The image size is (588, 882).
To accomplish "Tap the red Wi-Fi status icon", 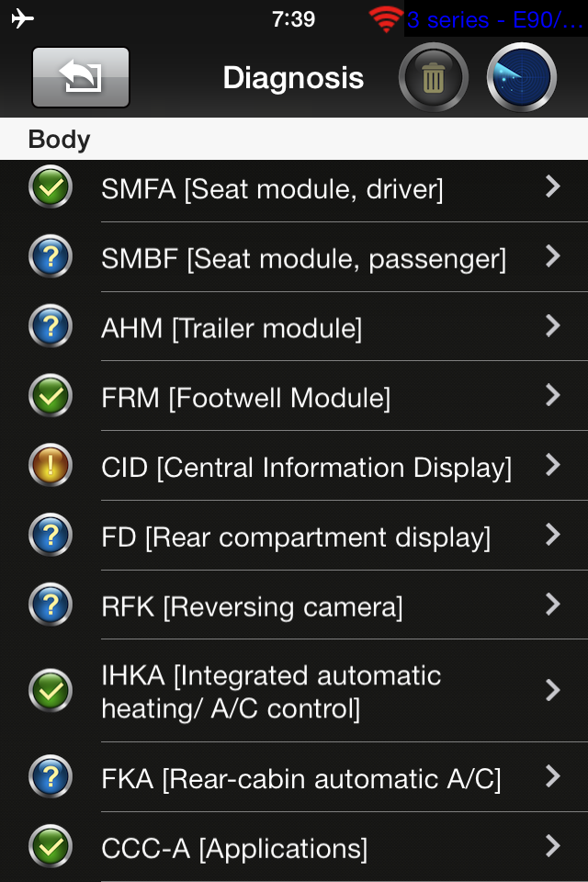I will 386,19.
